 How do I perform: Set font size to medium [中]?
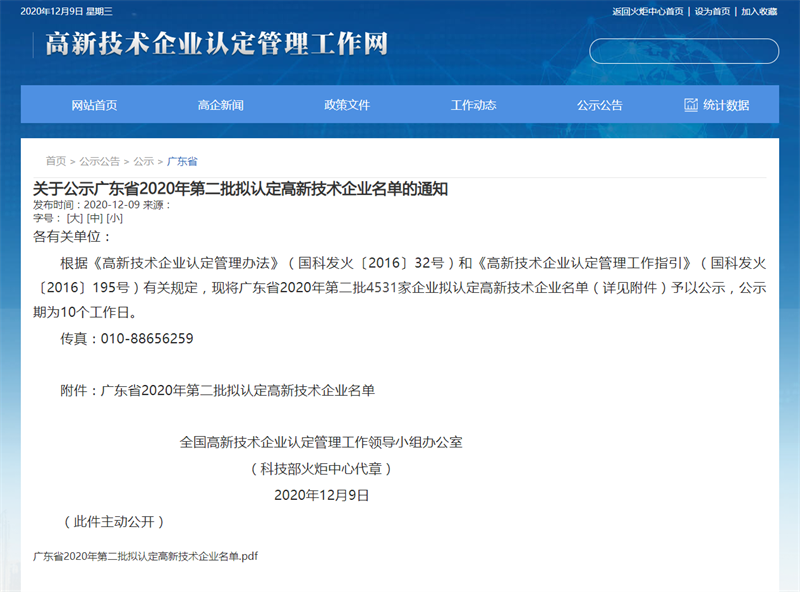click(95, 217)
